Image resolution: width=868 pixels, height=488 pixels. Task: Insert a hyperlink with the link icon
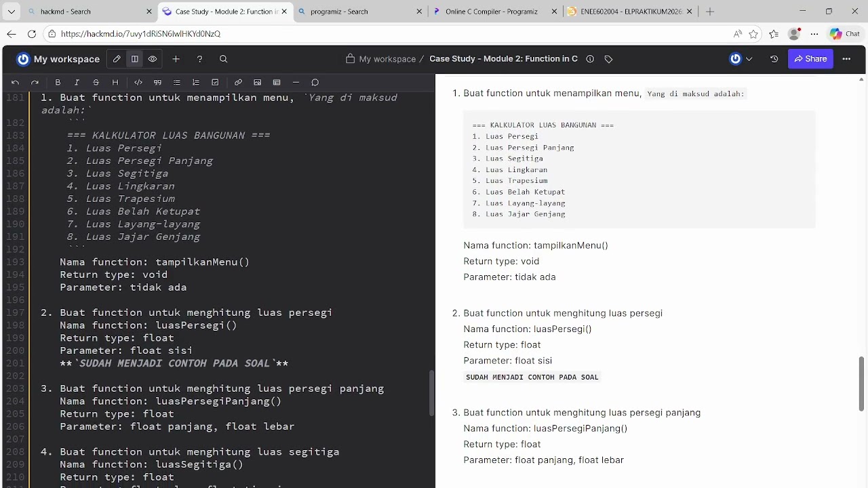(238, 82)
